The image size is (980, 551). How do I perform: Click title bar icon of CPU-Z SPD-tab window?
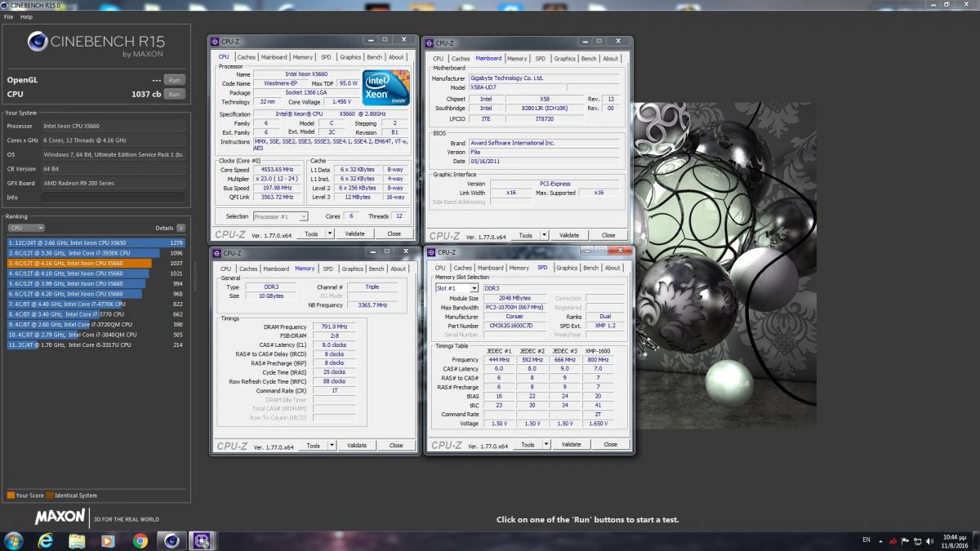click(x=431, y=252)
